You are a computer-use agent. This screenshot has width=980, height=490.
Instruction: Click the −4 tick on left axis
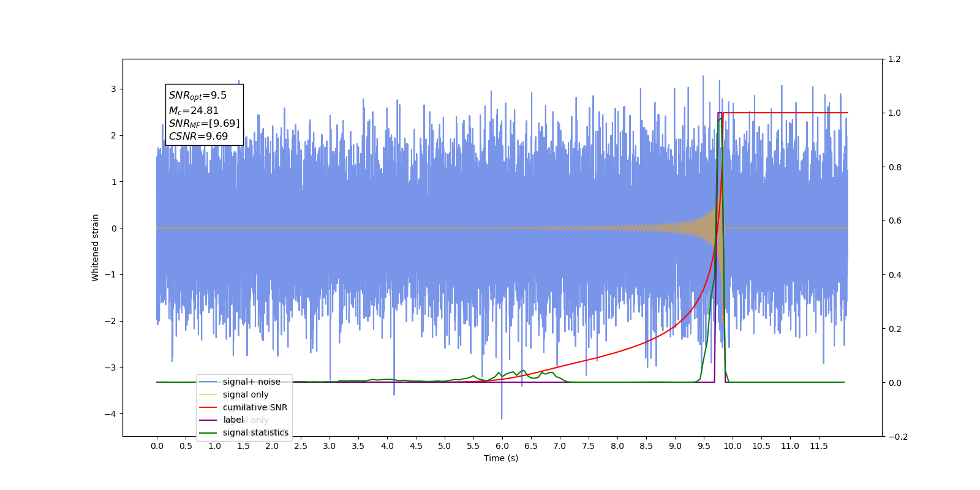pos(110,414)
